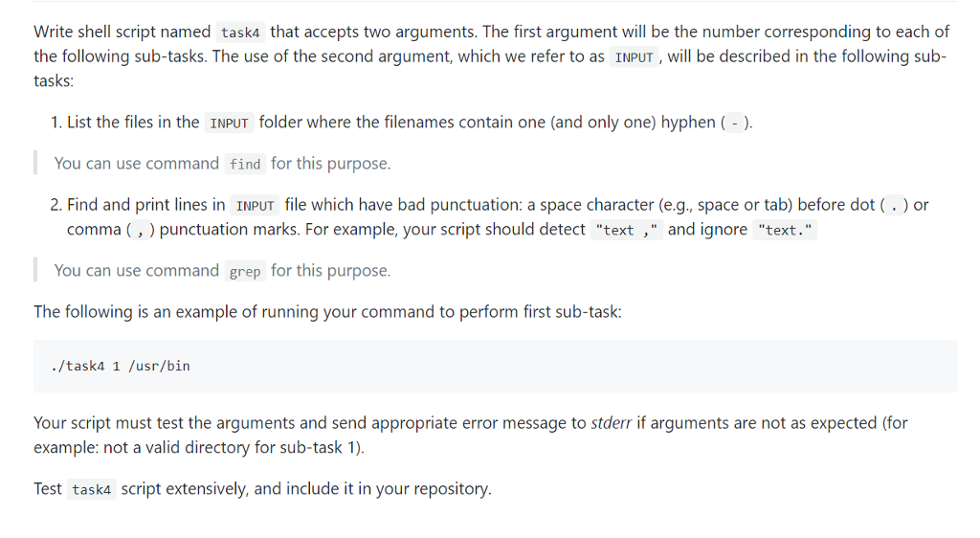The width and height of the screenshot is (980, 538).
Task: Click the hyphen code symbol in item 1
Action: click(x=734, y=123)
